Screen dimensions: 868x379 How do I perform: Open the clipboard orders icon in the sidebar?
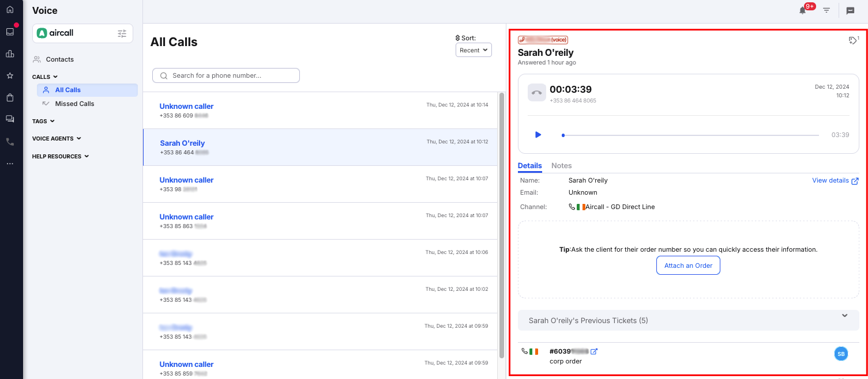click(x=10, y=97)
